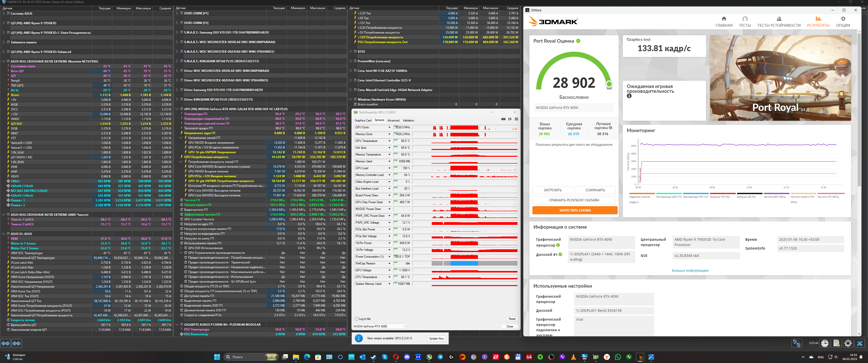Screen dimensions: 868x363
Task: Open GPU-Z Graphics Card tab
Action: (363, 120)
